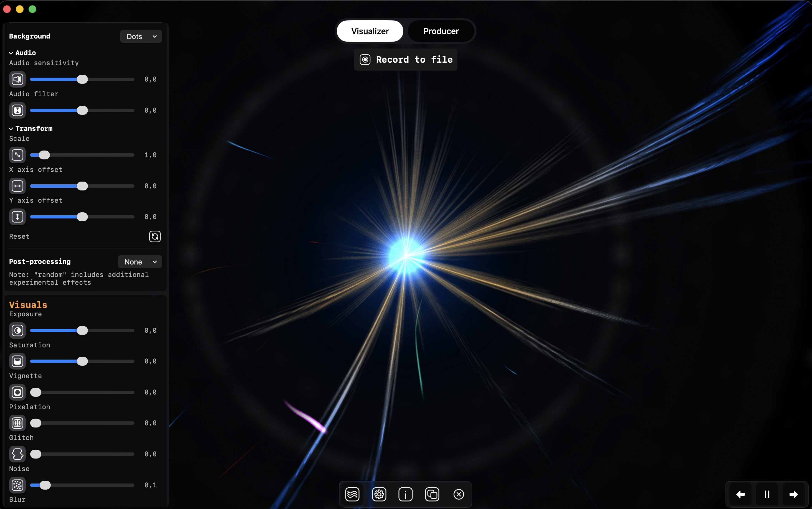Open the Background Dots dropdown

click(x=140, y=36)
